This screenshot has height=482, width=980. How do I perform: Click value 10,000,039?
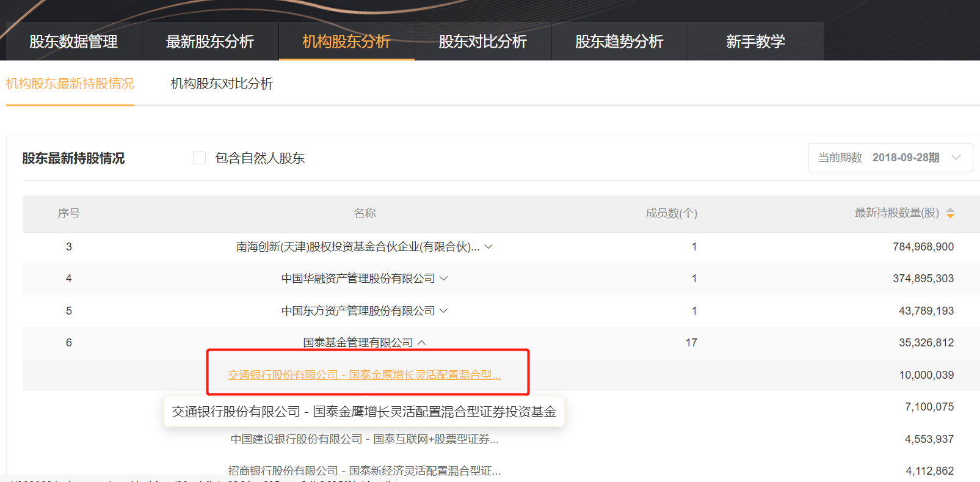pos(926,375)
